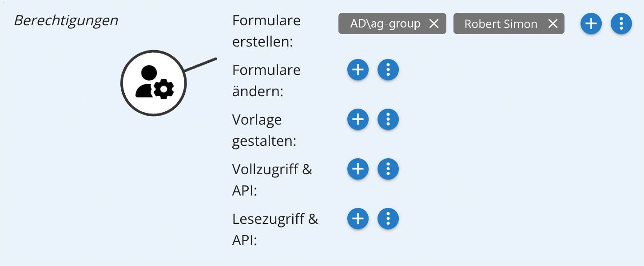Open more options for "Lesezugriff & API"
Image resolution: width=644 pixels, height=266 pixels.
(388, 219)
